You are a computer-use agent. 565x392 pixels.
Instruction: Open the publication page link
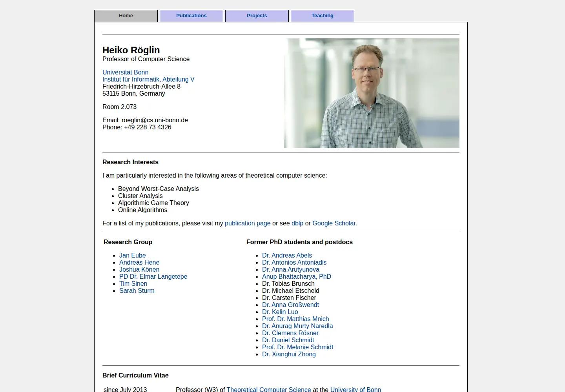[248, 223]
